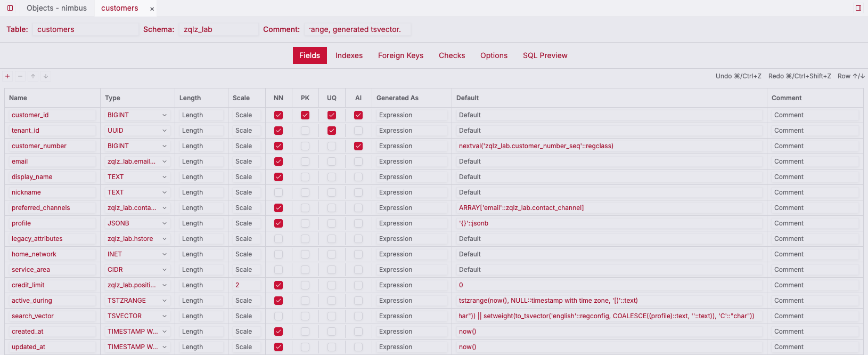Open type dropdown for tenant_id

pos(137,131)
